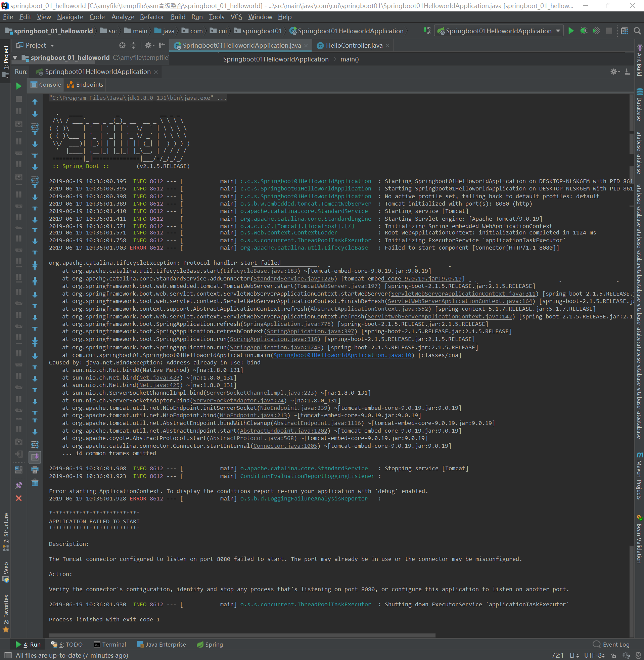The image size is (644, 660).
Task: Click the Ant Build ant icon on the right edge
Action: click(640, 47)
